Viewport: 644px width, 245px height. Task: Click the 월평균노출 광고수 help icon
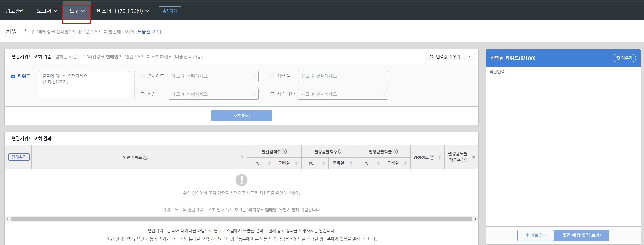(x=464, y=160)
